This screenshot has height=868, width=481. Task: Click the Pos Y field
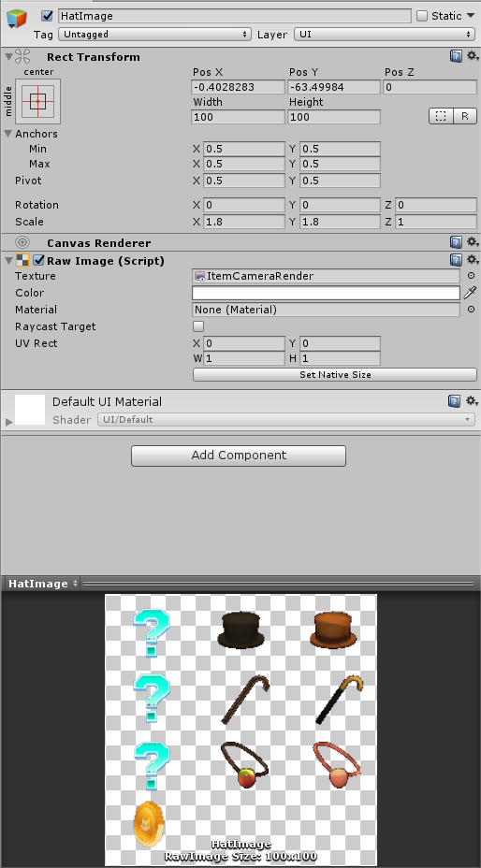coord(333,87)
